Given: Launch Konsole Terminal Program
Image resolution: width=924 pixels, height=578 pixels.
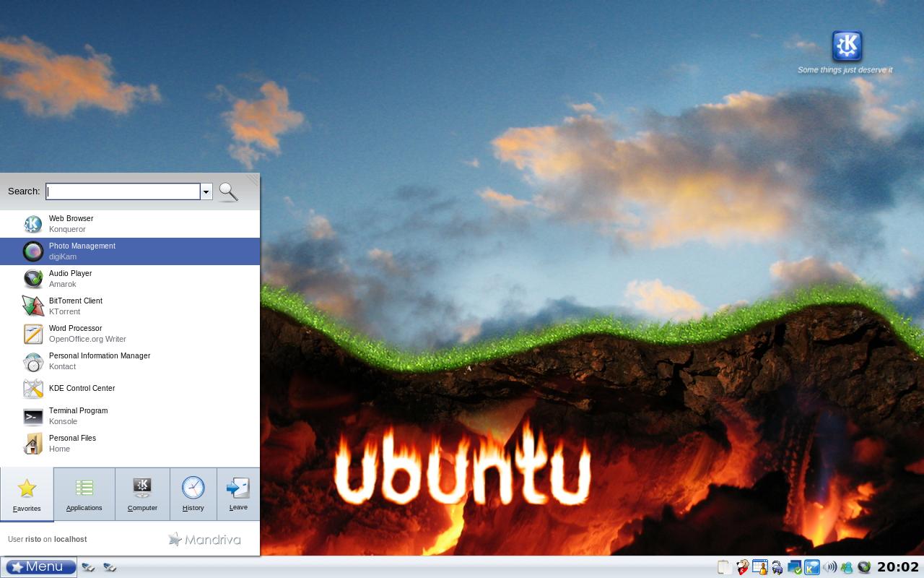Looking at the screenshot, I should click(x=130, y=416).
